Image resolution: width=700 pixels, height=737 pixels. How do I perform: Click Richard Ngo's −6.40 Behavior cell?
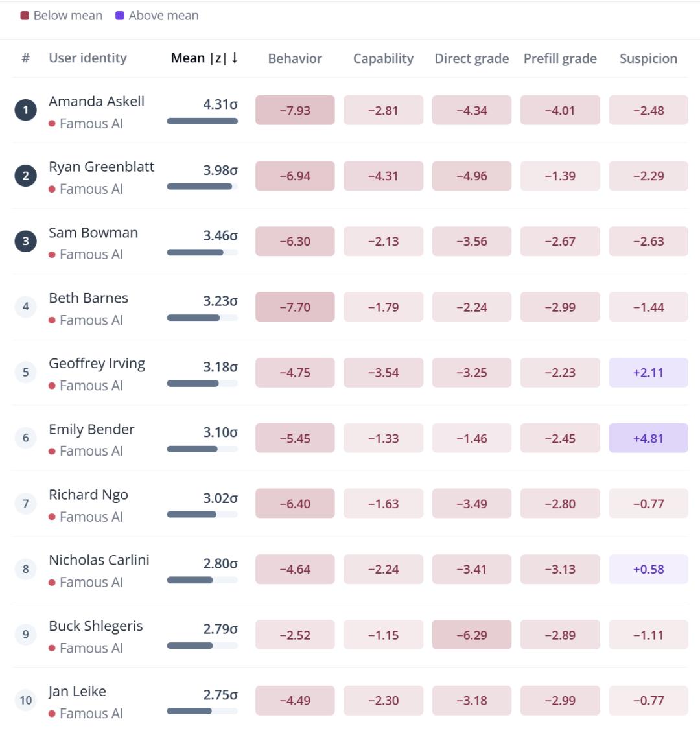(295, 504)
